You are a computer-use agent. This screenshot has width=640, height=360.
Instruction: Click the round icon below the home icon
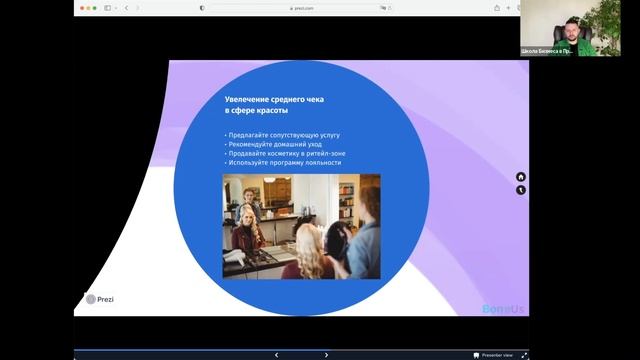click(x=521, y=190)
